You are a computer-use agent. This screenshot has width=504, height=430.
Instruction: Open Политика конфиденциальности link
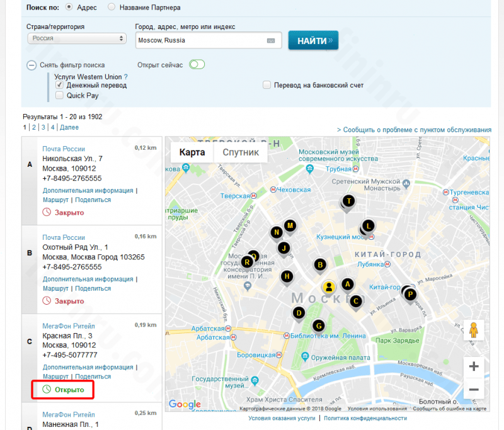point(365,418)
